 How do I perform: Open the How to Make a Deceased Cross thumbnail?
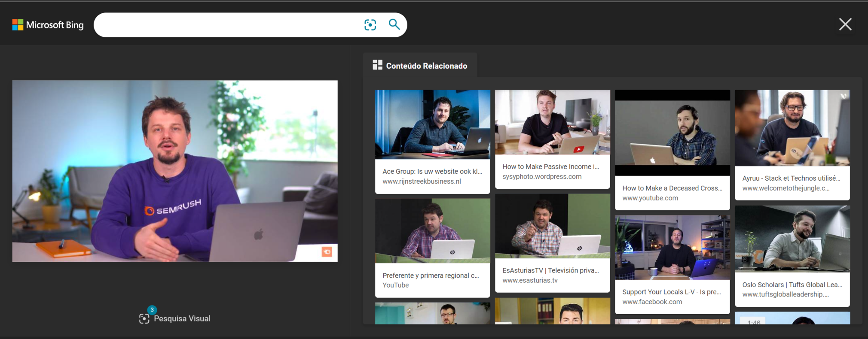point(672,133)
